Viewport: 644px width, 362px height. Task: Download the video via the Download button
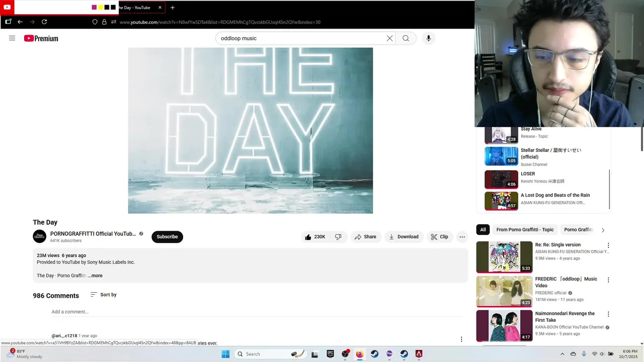404,237
